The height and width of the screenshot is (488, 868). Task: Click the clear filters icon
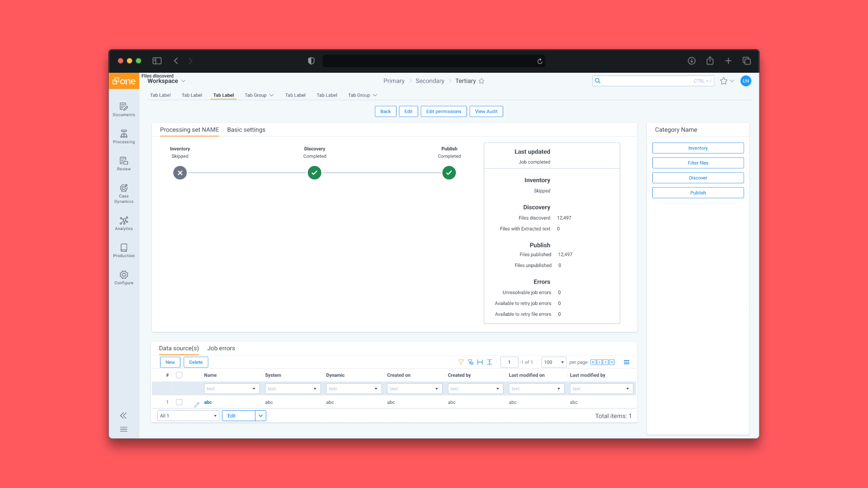(x=470, y=362)
